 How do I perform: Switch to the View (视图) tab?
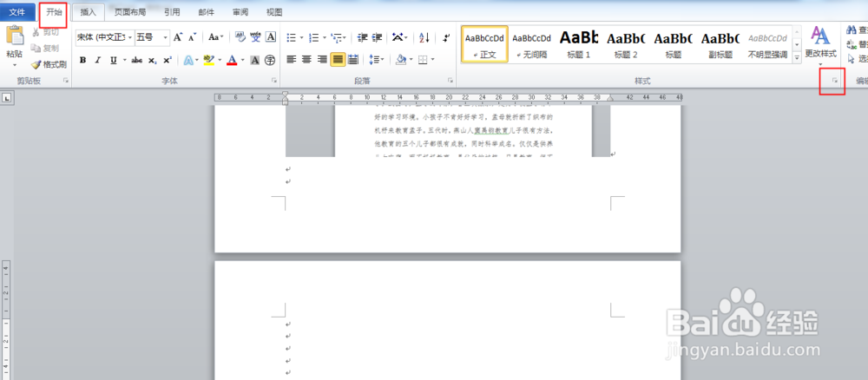pyautogui.click(x=274, y=11)
